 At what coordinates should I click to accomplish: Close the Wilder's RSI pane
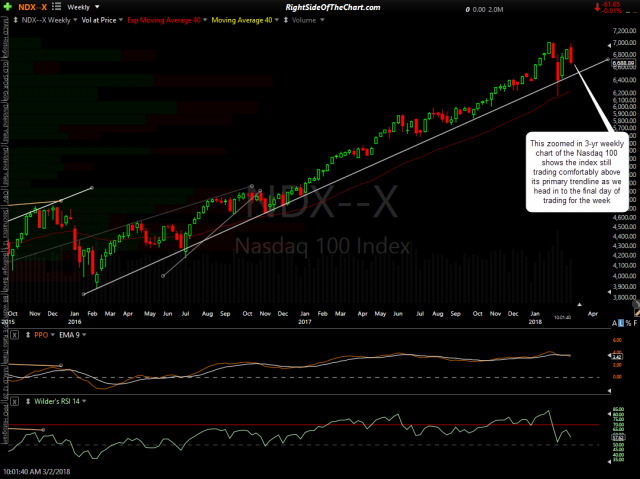[14, 401]
